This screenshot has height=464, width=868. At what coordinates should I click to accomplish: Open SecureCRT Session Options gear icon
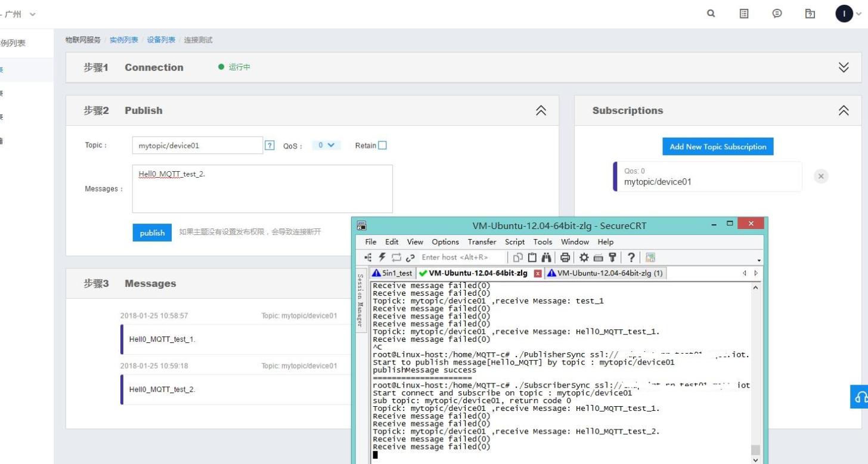[584, 257]
